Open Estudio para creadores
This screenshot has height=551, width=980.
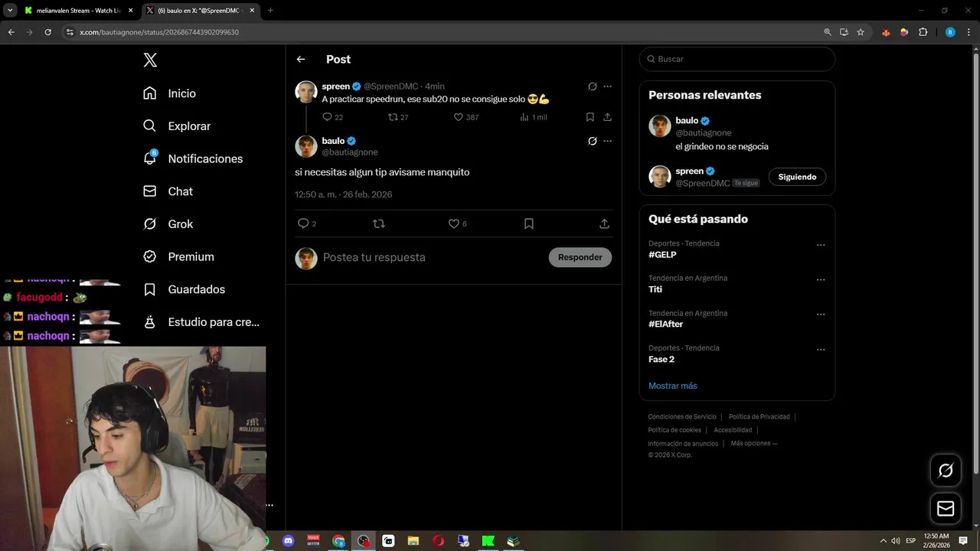tap(201, 322)
